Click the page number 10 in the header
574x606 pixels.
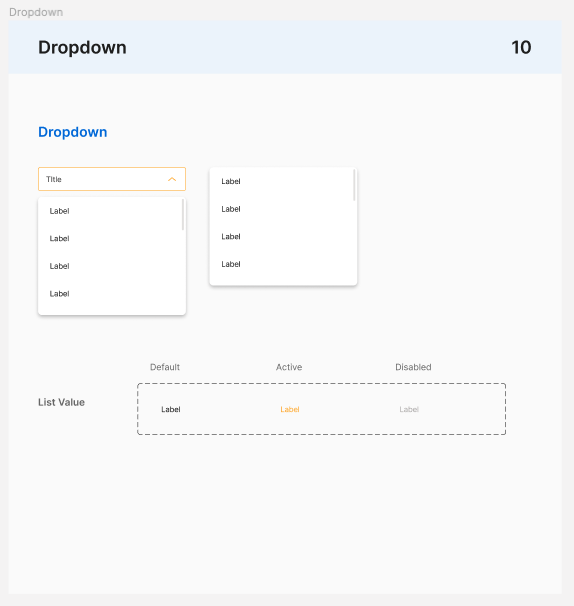tap(521, 48)
